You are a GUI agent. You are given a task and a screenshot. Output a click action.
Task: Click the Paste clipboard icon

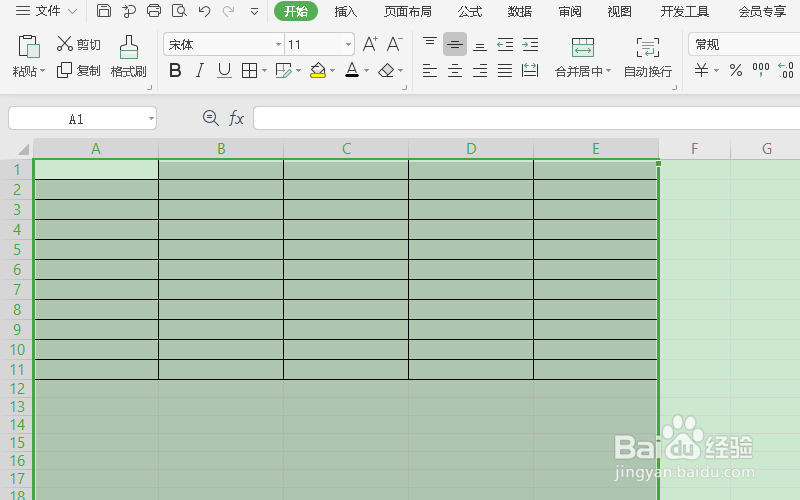(x=29, y=46)
